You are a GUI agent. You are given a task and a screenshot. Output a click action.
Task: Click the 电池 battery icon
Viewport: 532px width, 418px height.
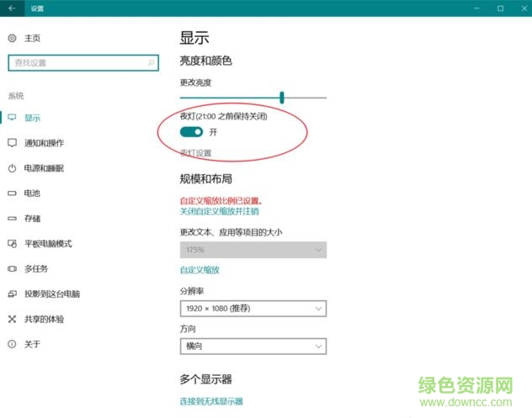tap(13, 193)
